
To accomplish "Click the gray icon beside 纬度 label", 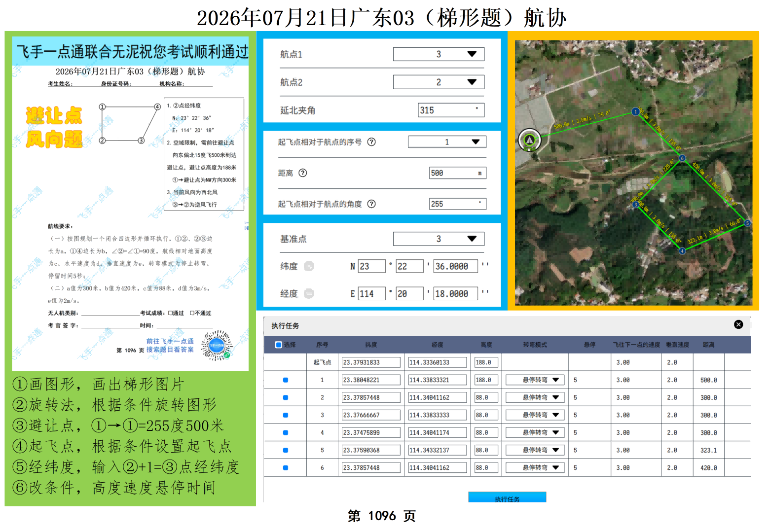I will (309, 266).
